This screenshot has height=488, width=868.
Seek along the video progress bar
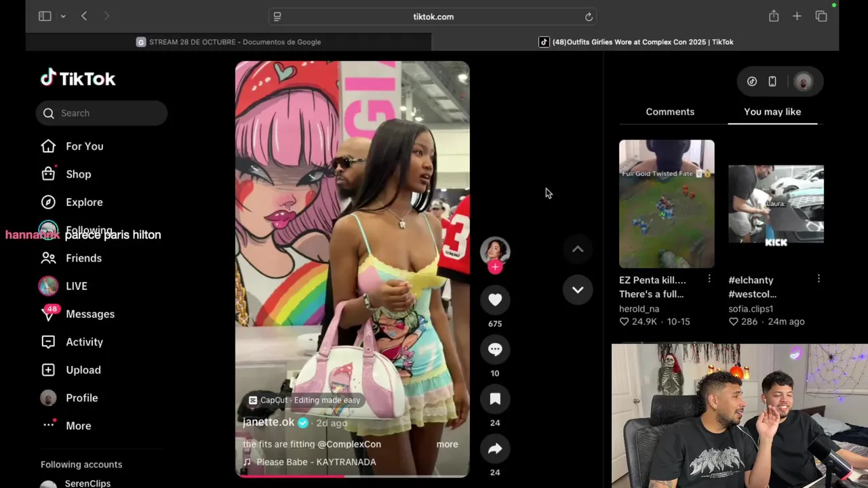(x=352, y=476)
